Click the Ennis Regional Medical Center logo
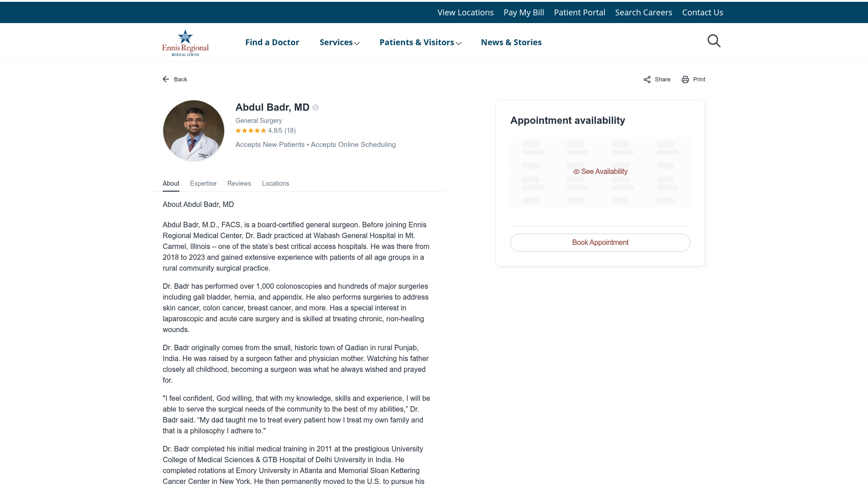 pos(185,42)
